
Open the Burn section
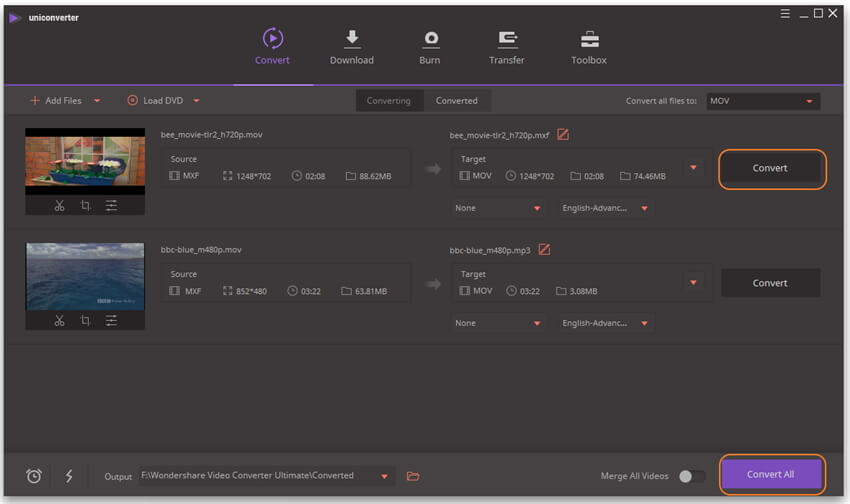point(430,47)
